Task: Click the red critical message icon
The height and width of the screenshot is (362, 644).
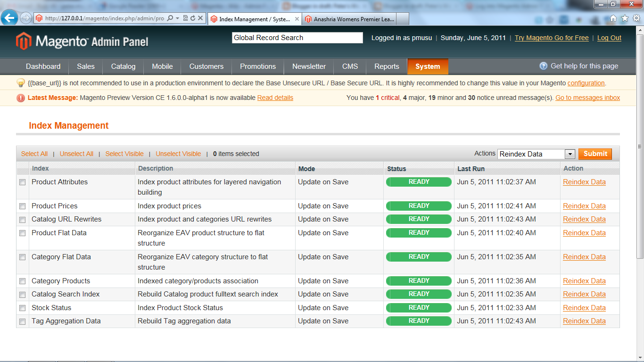Action: pos(21,98)
